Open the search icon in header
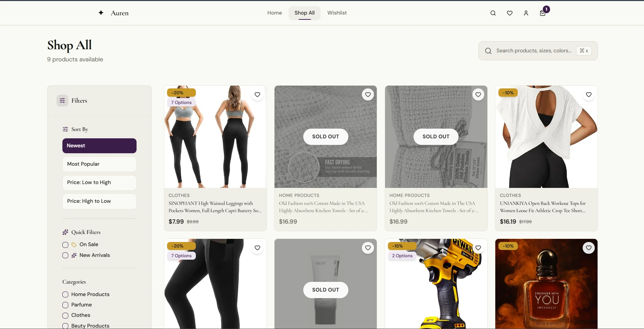The height and width of the screenshot is (329, 644). pyautogui.click(x=493, y=13)
